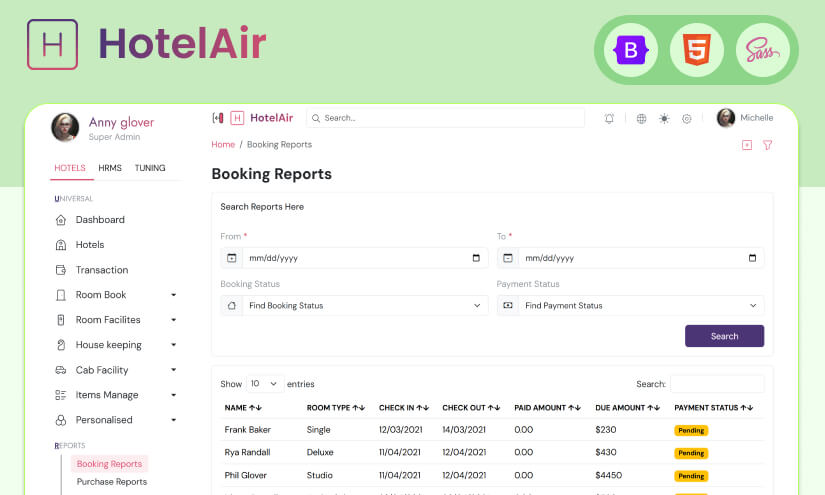The image size is (825, 495).
Task: Click the filter funnel icon
Action: pos(768,145)
